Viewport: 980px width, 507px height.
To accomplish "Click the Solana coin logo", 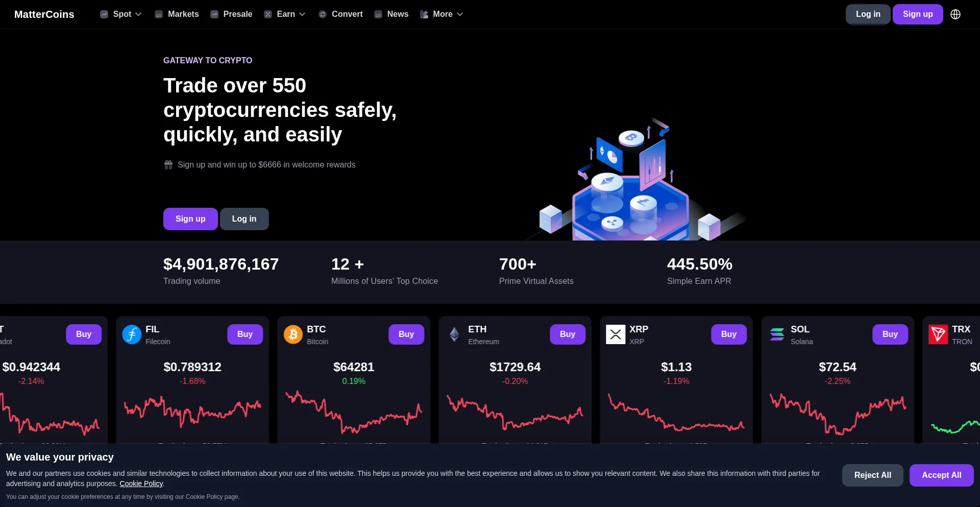I will click(777, 334).
